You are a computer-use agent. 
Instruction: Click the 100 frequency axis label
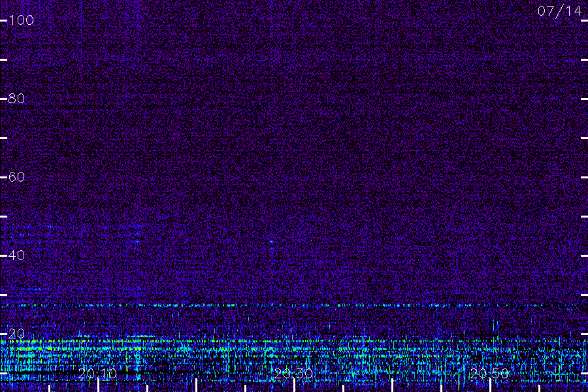pos(22,20)
